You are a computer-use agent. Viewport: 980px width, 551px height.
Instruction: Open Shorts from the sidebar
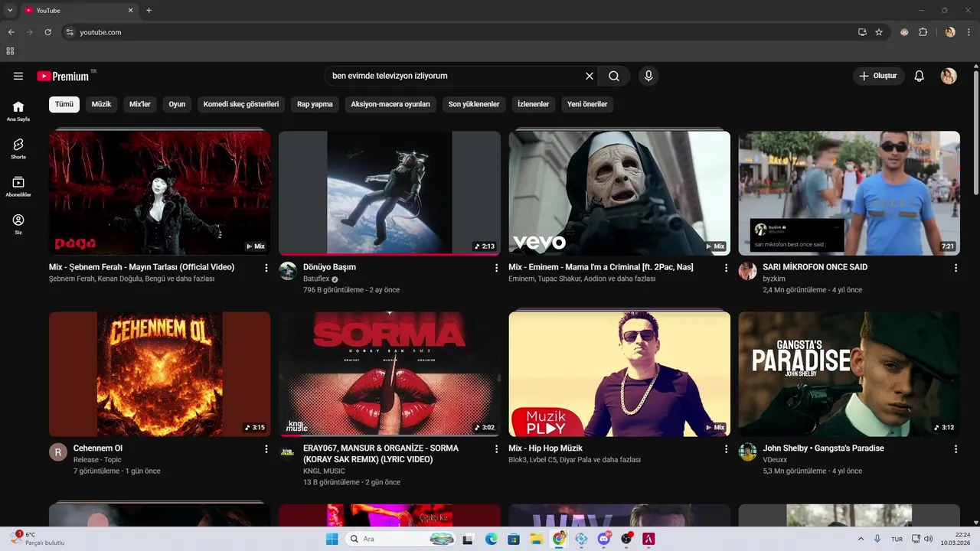(18, 148)
